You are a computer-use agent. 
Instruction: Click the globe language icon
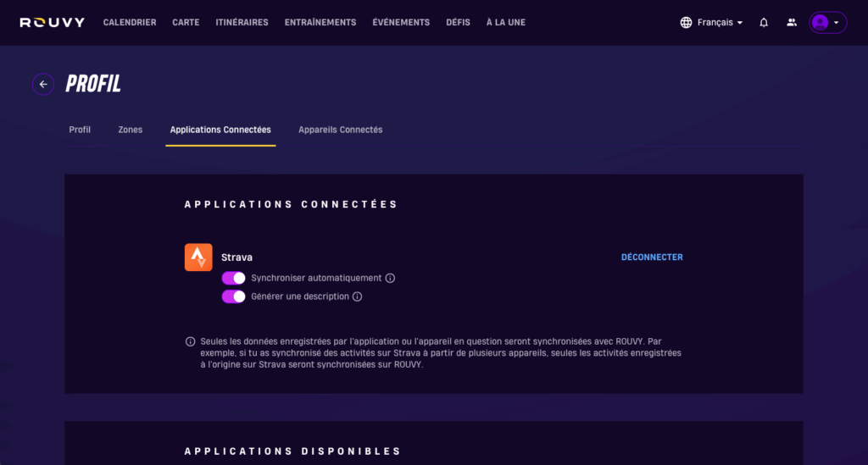pos(686,23)
